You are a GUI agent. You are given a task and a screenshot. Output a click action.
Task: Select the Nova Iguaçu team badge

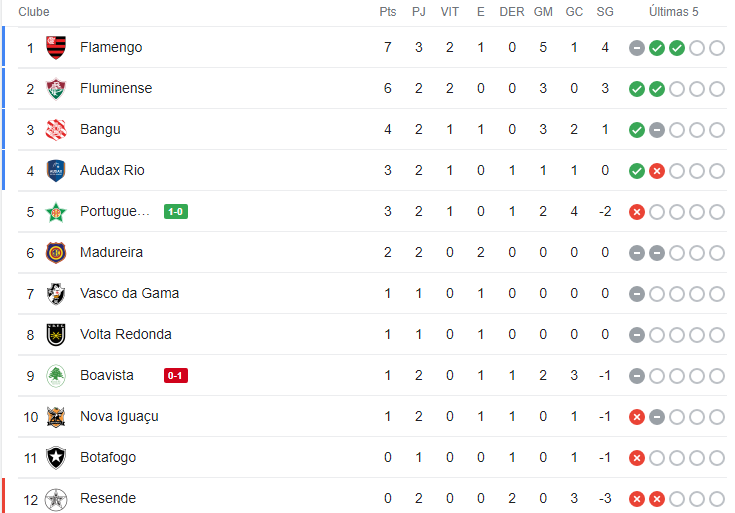coord(56,416)
